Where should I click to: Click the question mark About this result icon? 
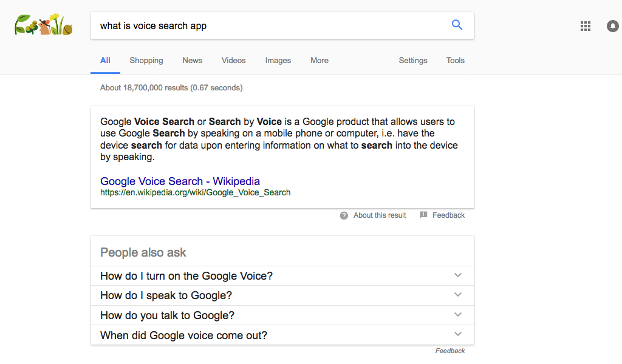click(344, 215)
